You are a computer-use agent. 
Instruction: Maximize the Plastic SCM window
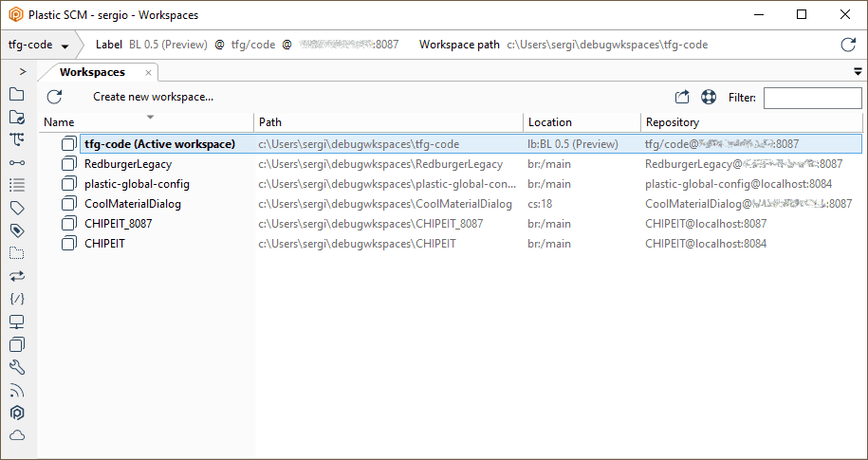click(801, 15)
